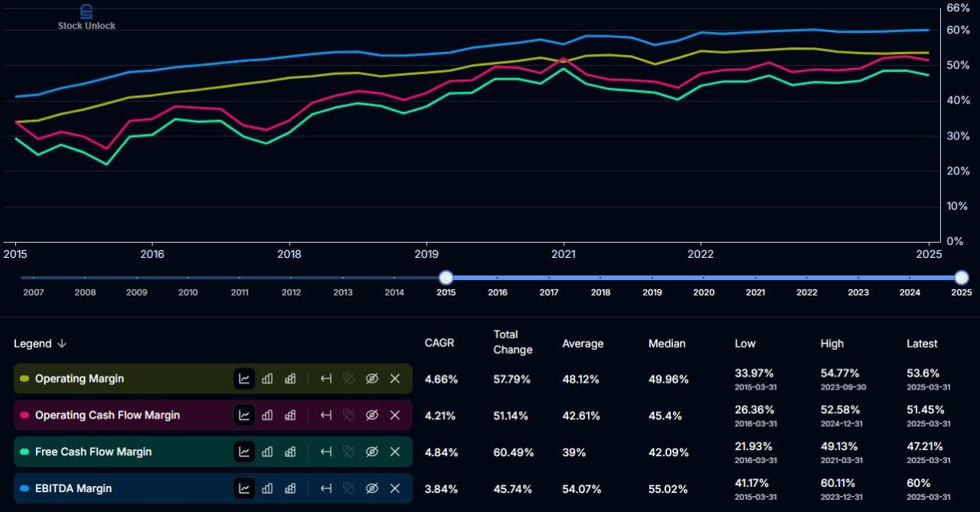This screenshot has height=512, width=980.
Task: Click the EBITDA Margin legend label
Action: tap(73, 488)
